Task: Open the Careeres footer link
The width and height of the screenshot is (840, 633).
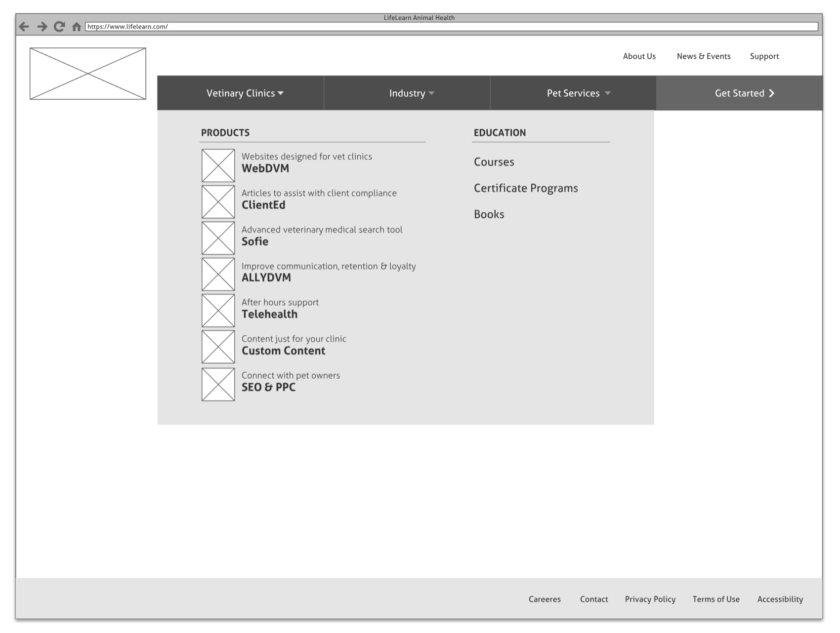Action: coord(545,599)
